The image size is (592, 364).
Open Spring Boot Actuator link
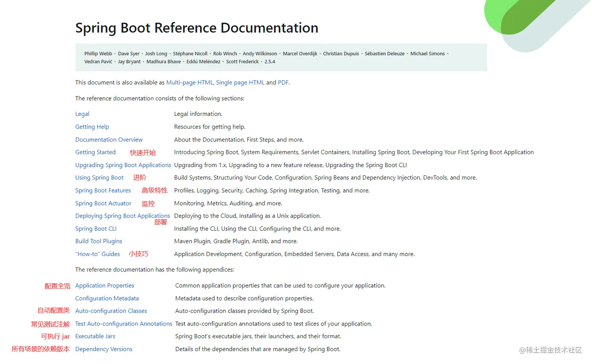click(x=103, y=204)
